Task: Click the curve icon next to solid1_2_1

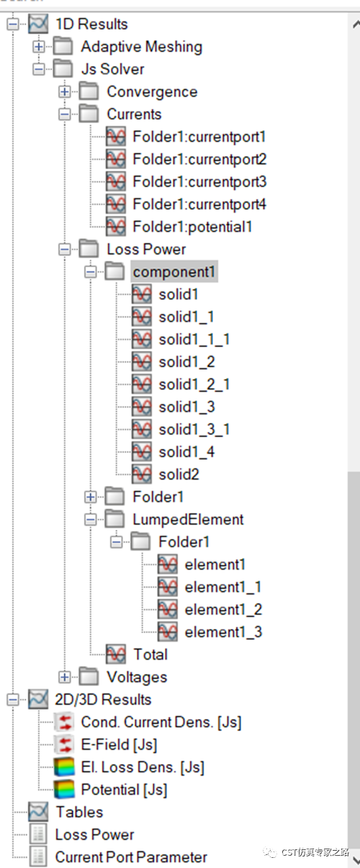Action: [142, 385]
